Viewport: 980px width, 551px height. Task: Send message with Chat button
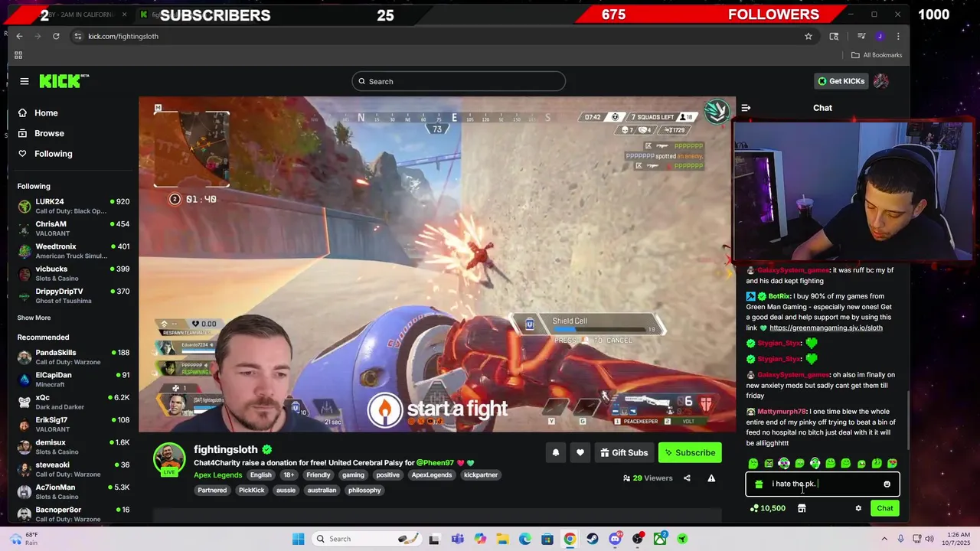tap(884, 508)
